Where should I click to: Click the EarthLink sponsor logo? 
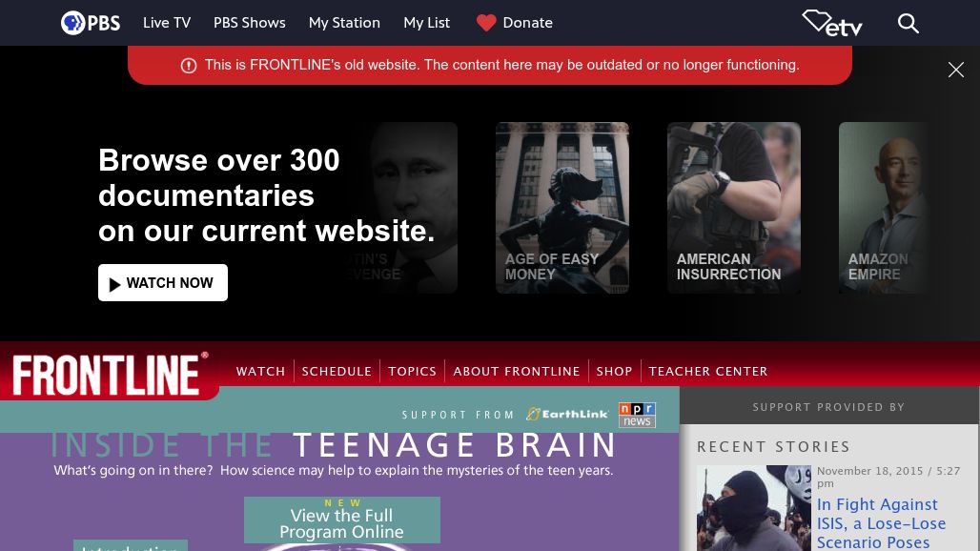(x=567, y=414)
